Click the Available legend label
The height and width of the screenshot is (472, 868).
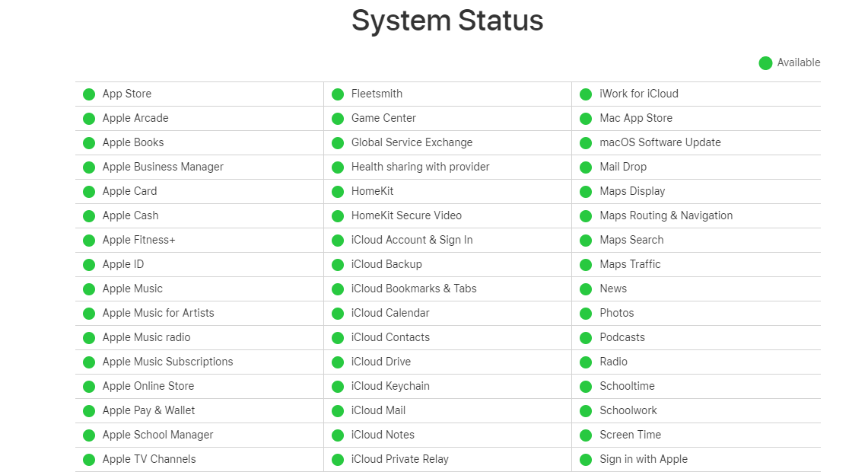798,62
